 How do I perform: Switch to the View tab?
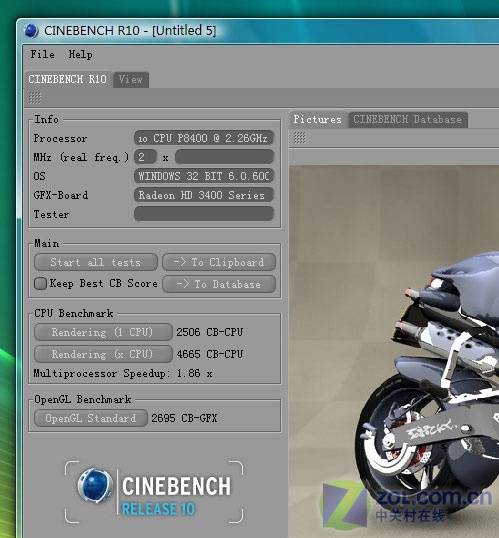[130, 80]
